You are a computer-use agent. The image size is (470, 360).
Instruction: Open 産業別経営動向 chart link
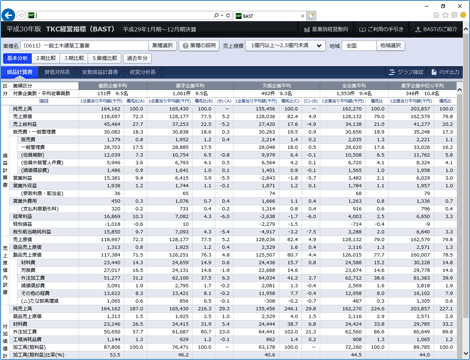click(326, 29)
